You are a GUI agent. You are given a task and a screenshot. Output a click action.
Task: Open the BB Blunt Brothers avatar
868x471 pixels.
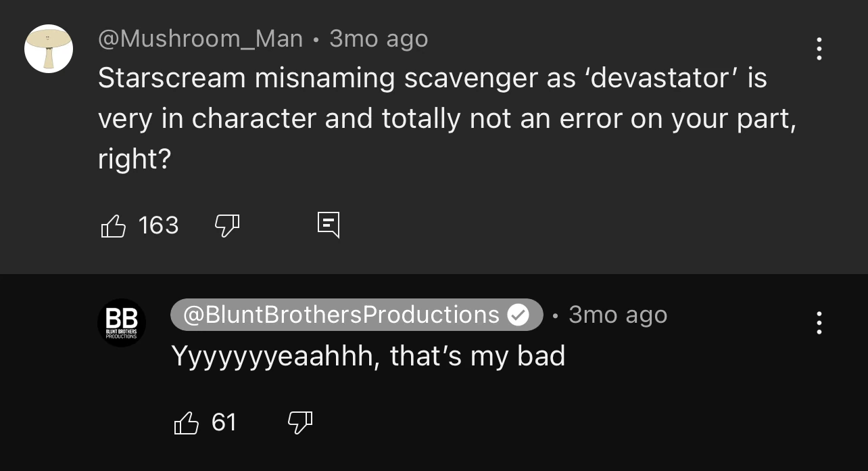pos(122,323)
